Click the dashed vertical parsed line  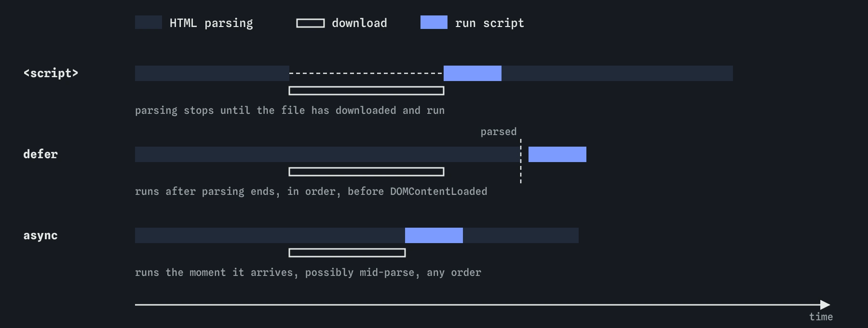(x=521, y=161)
